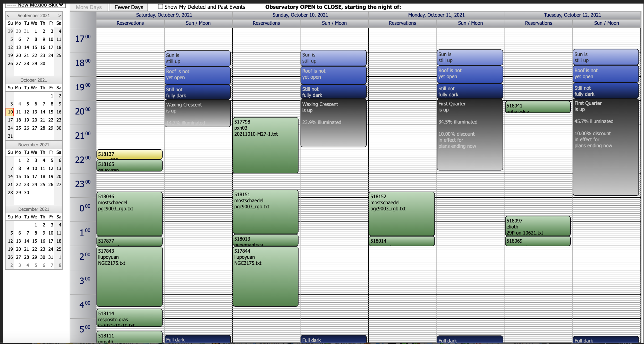
Task: Click Tuesday October 12 2021 header
Action: click(572, 15)
